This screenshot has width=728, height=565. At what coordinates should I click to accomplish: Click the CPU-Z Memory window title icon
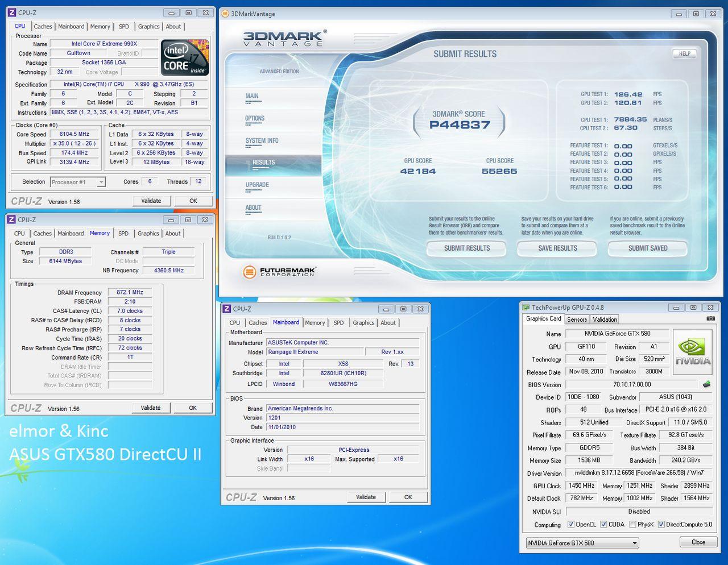coord(11,219)
